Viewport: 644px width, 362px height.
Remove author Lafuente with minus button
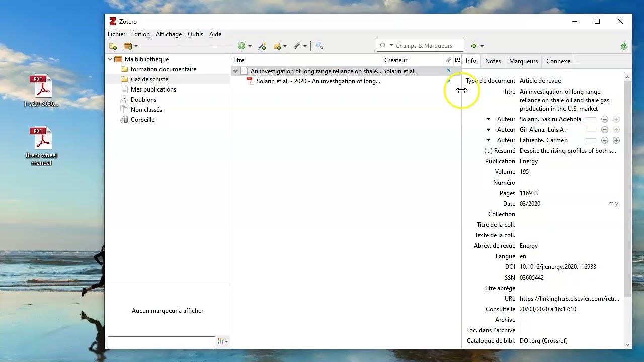(x=605, y=140)
